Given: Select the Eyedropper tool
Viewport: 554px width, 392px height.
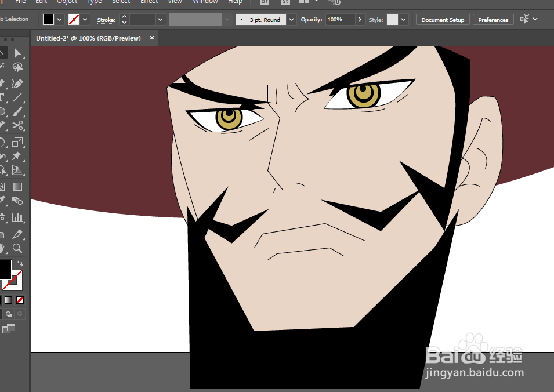Looking at the screenshot, I should (3, 201).
